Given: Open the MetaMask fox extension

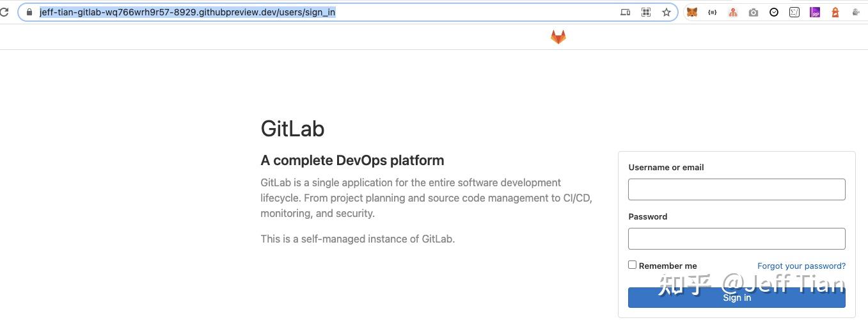Looking at the screenshot, I should (x=692, y=12).
